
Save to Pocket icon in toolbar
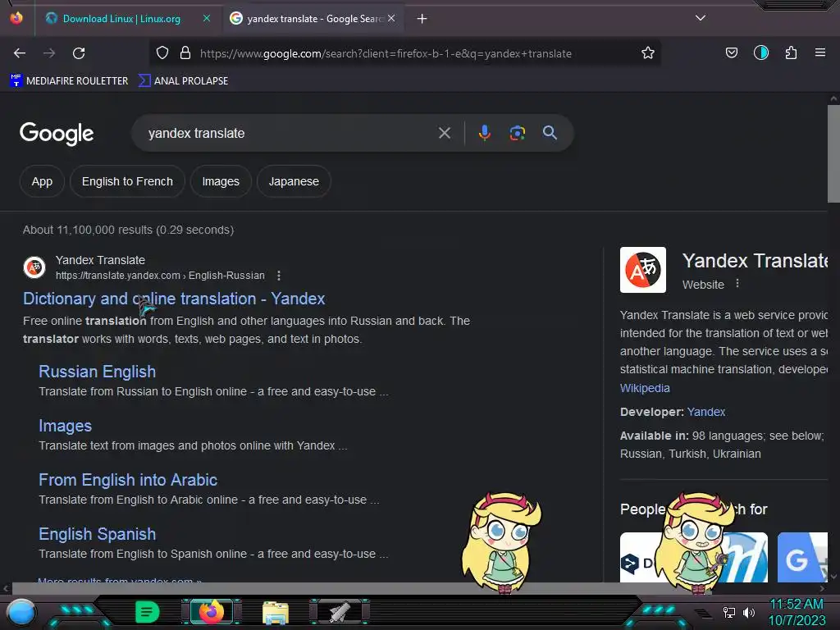click(731, 53)
